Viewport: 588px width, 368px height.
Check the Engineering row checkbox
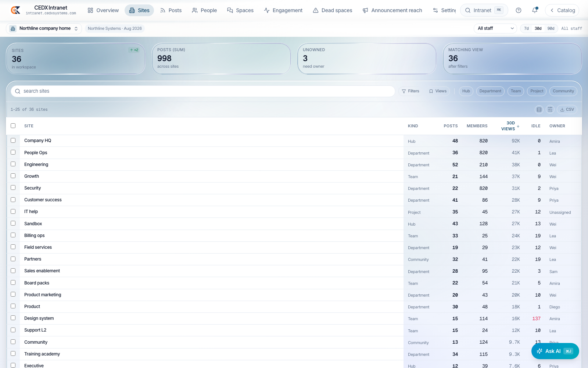[13, 164]
